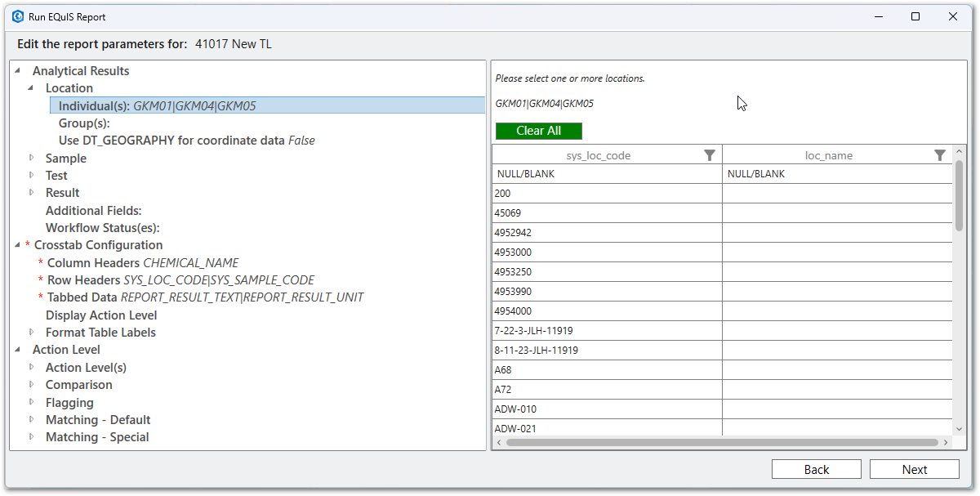Click the EQuIS app icon in title bar
Image resolution: width=980 pixels, height=496 pixels.
[18, 16]
